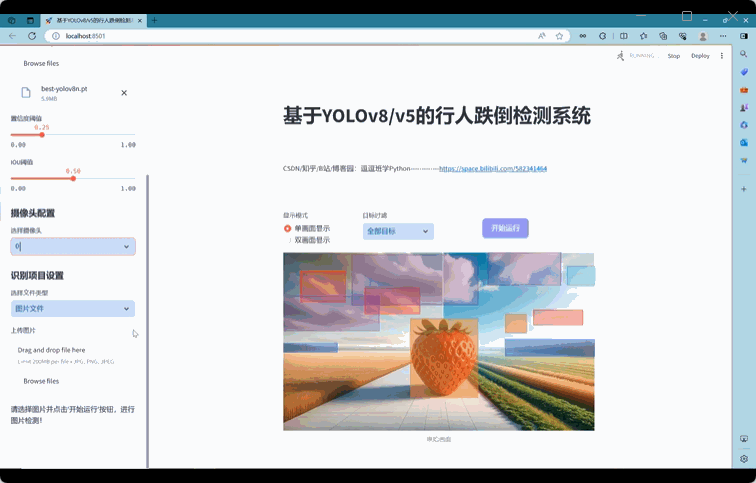Viewport: 756px width, 483px height.
Task: Click the site information icon in address bar
Action: [56, 36]
